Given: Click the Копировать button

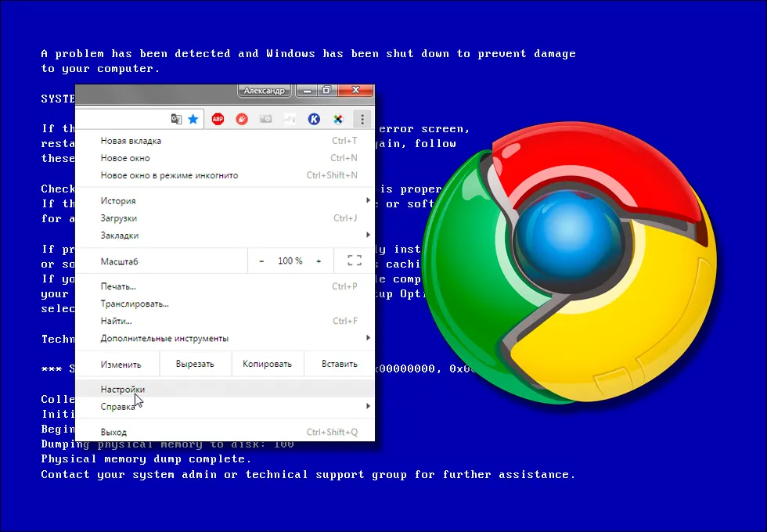Looking at the screenshot, I should coord(268,364).
